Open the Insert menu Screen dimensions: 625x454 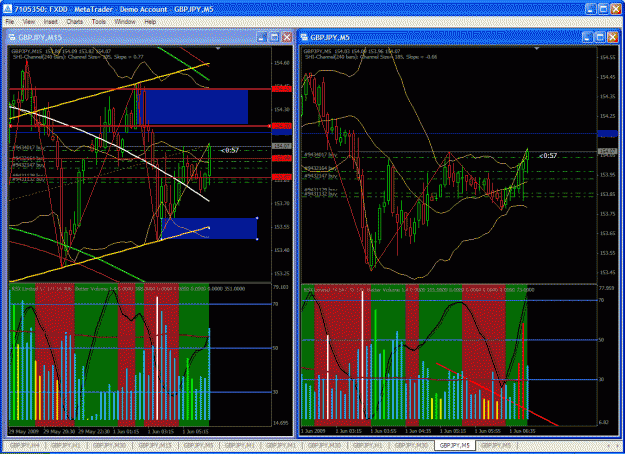click(51, 22)
